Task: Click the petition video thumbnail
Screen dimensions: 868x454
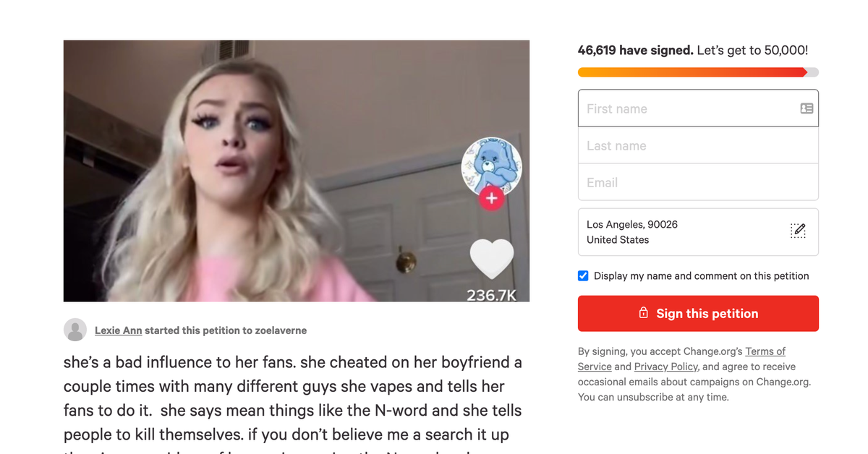Action: coord(297,171)
